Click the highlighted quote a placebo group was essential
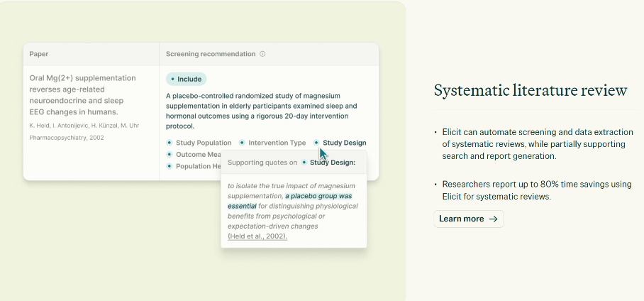The height and width of the screenshot is (301, 644). tap(290, 201)
